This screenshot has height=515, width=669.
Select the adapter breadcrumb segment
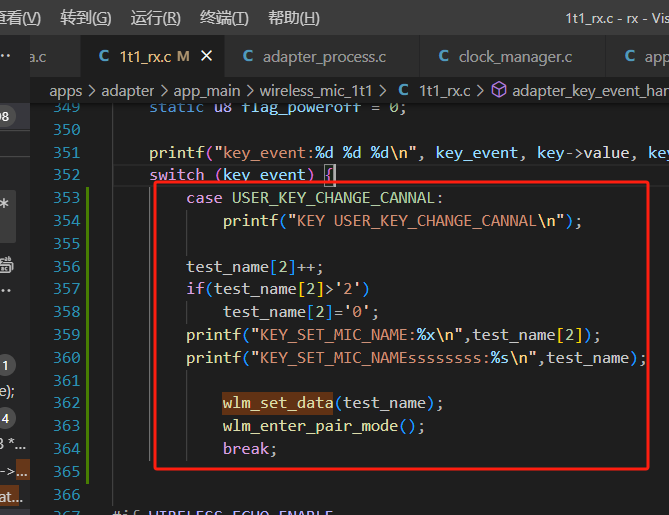tap(128, 91)
